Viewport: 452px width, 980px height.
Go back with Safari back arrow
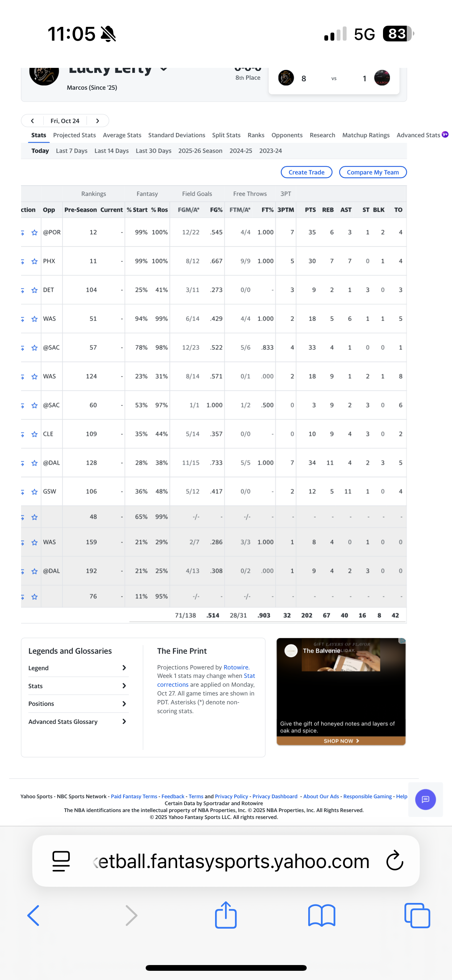coord(34,916)
